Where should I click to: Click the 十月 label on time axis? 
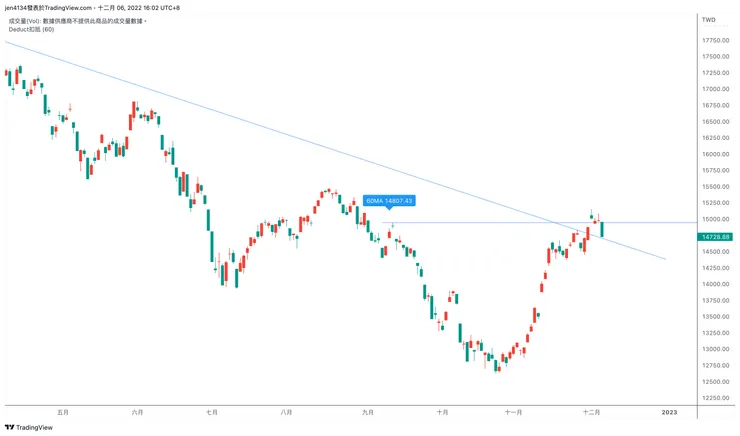point(441,411)
